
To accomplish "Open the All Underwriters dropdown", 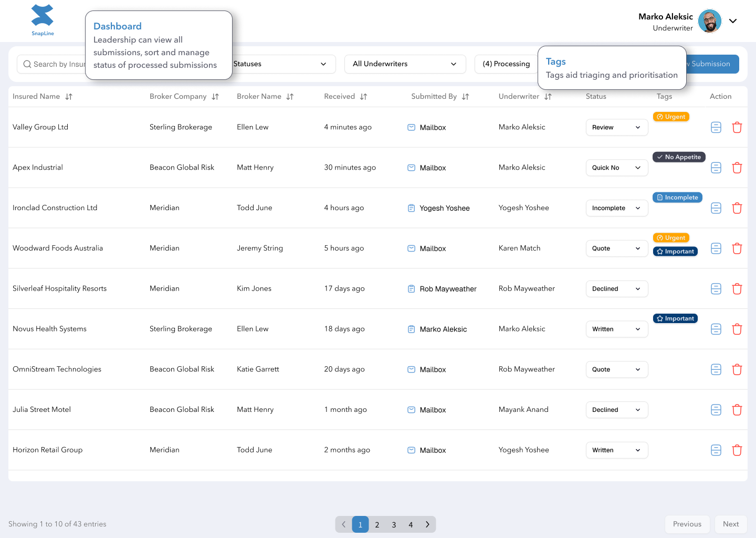I will 405,64.
